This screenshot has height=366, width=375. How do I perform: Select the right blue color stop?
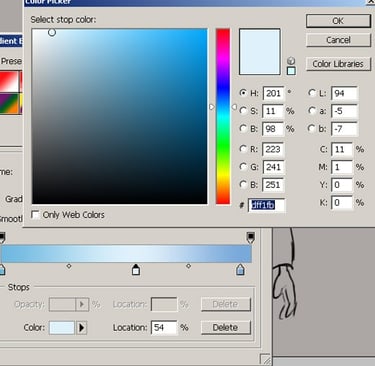[x=240, y=269]
